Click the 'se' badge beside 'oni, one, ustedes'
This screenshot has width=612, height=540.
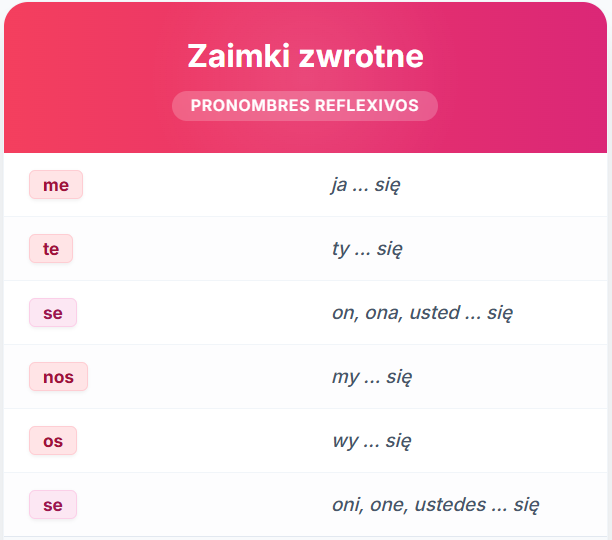pos(53,504)
